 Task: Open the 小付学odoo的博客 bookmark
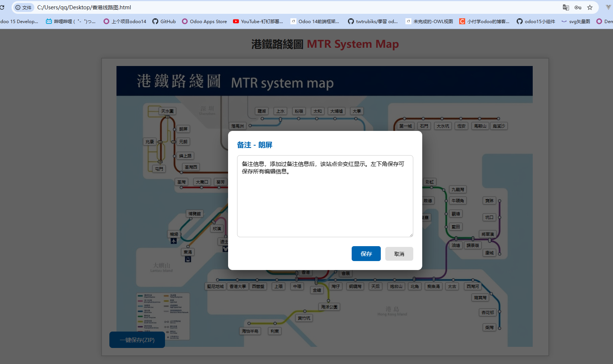(484, 22)
